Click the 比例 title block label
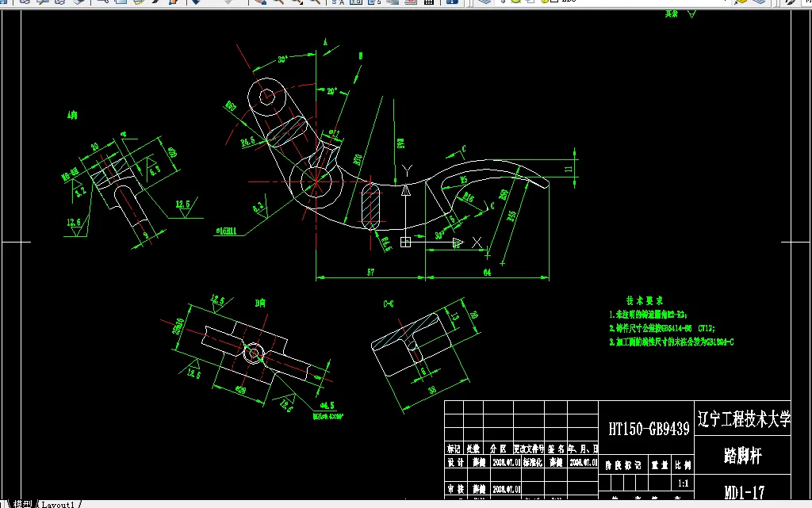This screenshot has height=508, width=812. pyautogui.click(x=683, y=465)
